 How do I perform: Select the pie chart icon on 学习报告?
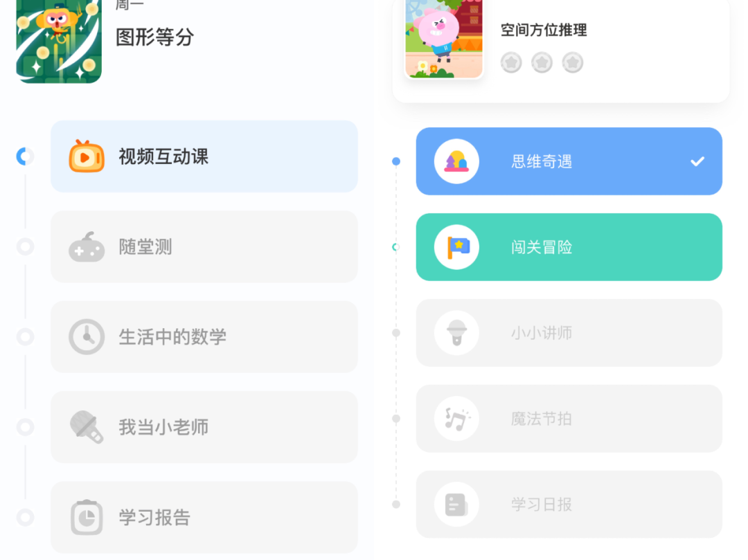pos(87,517)
